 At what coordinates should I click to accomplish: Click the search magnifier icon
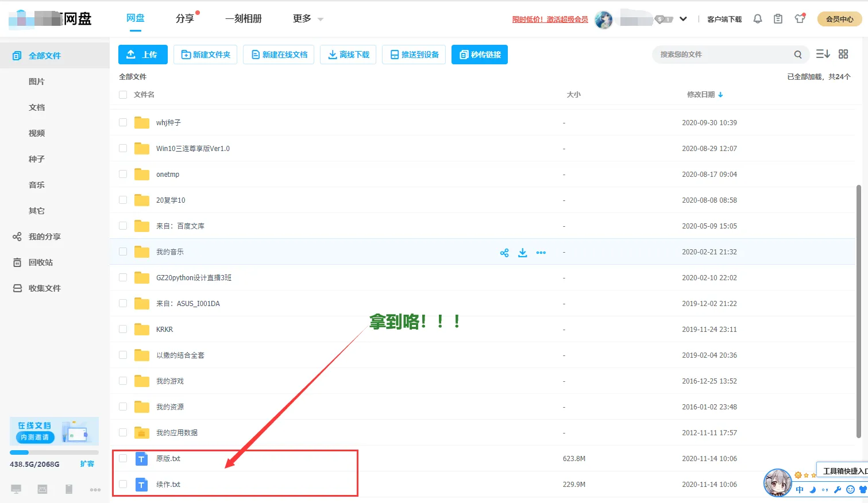click(797, 55)
